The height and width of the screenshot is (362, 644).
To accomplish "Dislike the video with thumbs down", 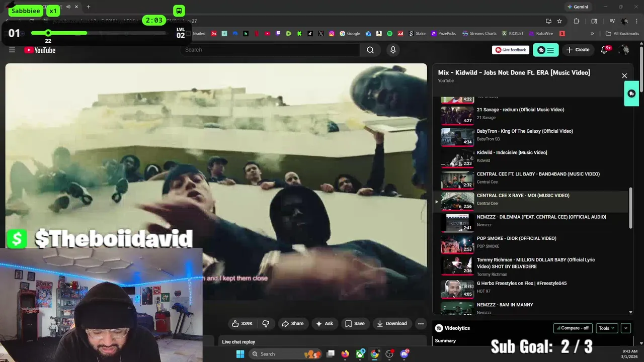I will tap(266, 323).
